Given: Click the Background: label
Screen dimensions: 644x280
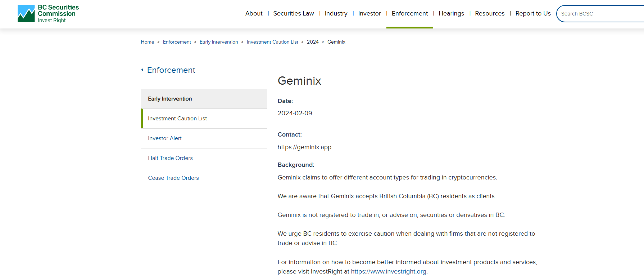Looking at the screenshot, I should point(296,165).
